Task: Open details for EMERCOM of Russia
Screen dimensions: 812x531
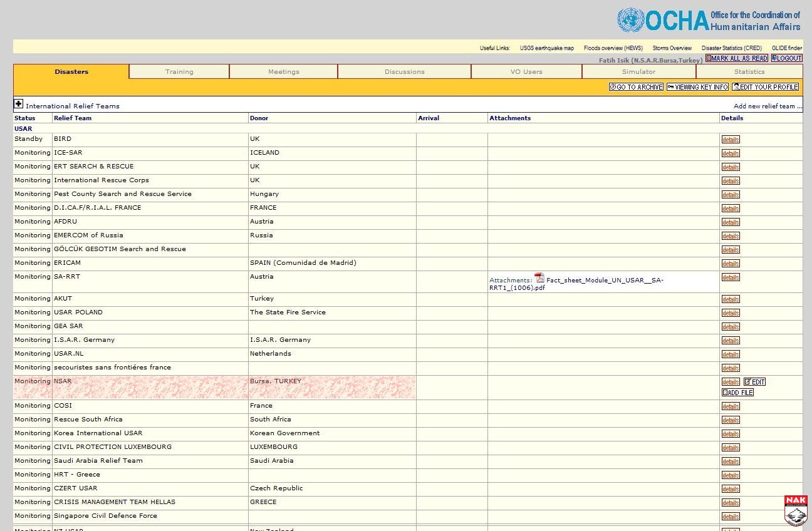Action: coord(731,236)
